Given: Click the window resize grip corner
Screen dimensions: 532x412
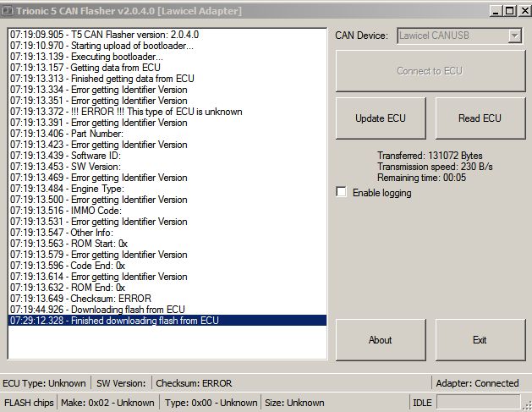Looking at the screenshot, I should (527, 406).
